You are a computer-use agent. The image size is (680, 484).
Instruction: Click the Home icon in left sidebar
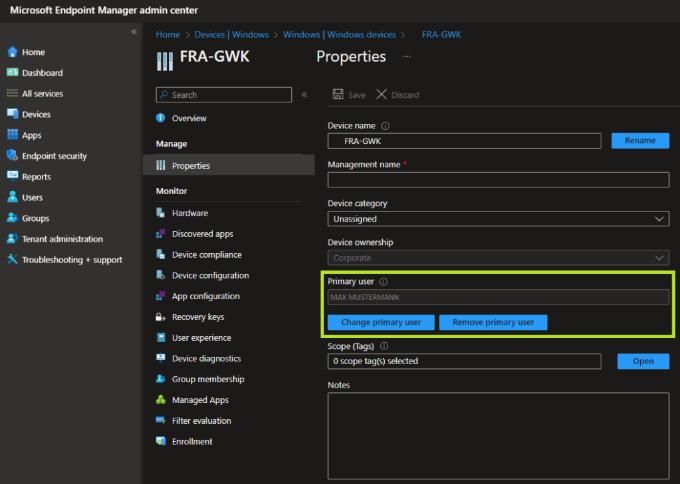tap(12, 52)
